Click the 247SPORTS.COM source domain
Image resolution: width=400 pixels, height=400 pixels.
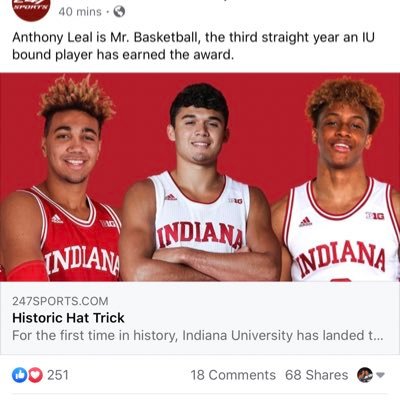pos(60,301)
